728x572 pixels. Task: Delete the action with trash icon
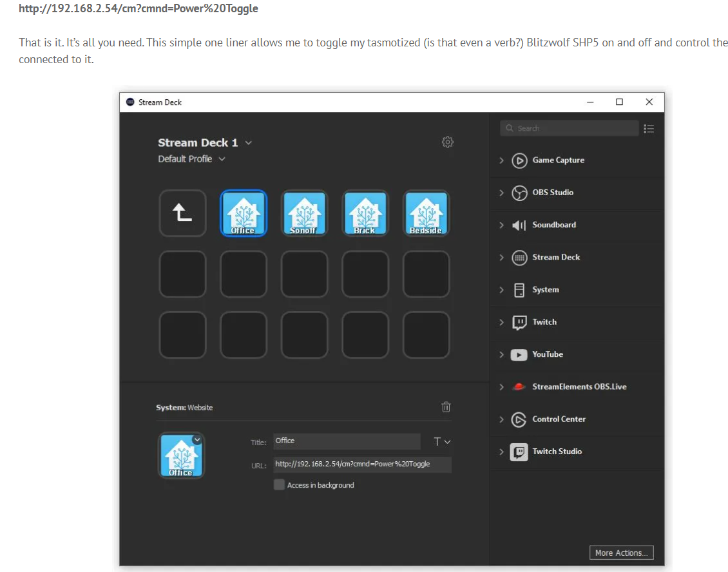[x=446, y=407]
